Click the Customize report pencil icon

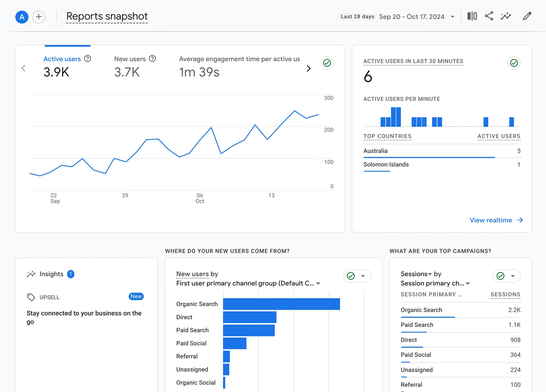click(x=527, y=16)
